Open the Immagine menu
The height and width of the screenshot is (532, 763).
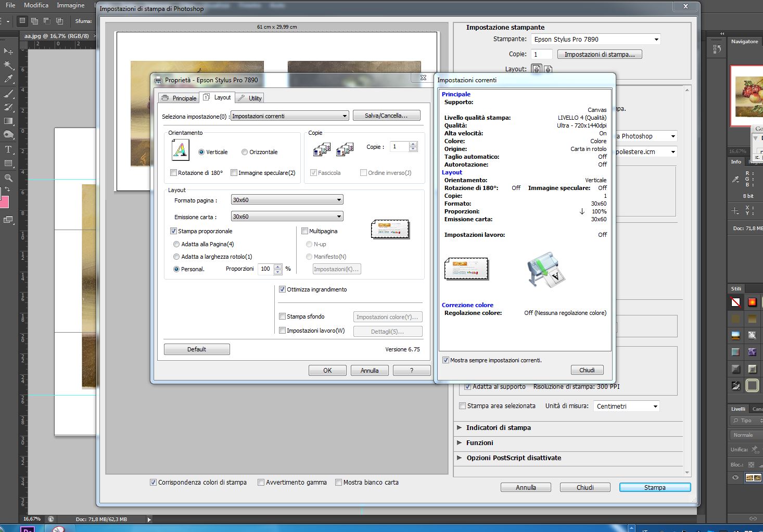71,5
